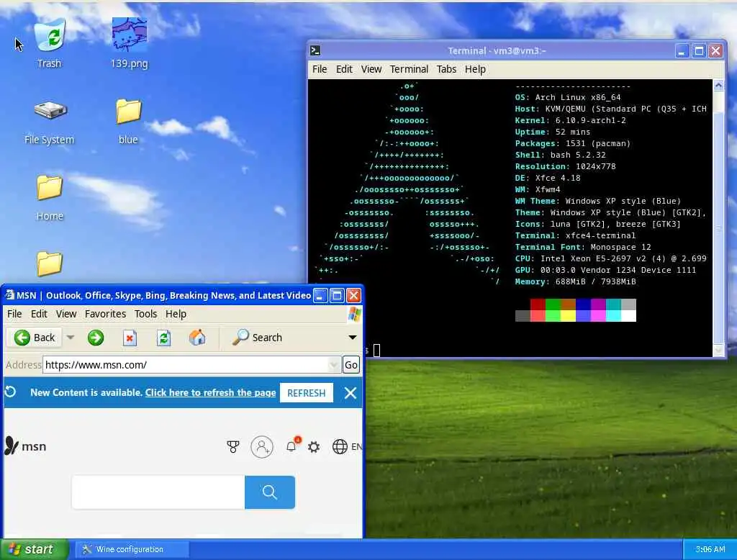Open the Favorites menu
Image resolution: width=737 pixels, height=560 pixels.
pyautogui.click(x=105, y=314)
